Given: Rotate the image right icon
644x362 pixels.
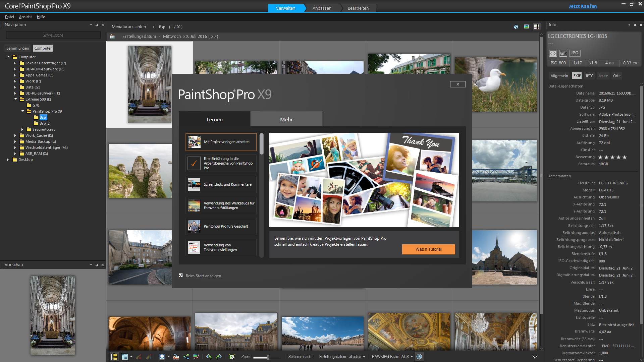Looking at the screenshot, I should (219, 357).
